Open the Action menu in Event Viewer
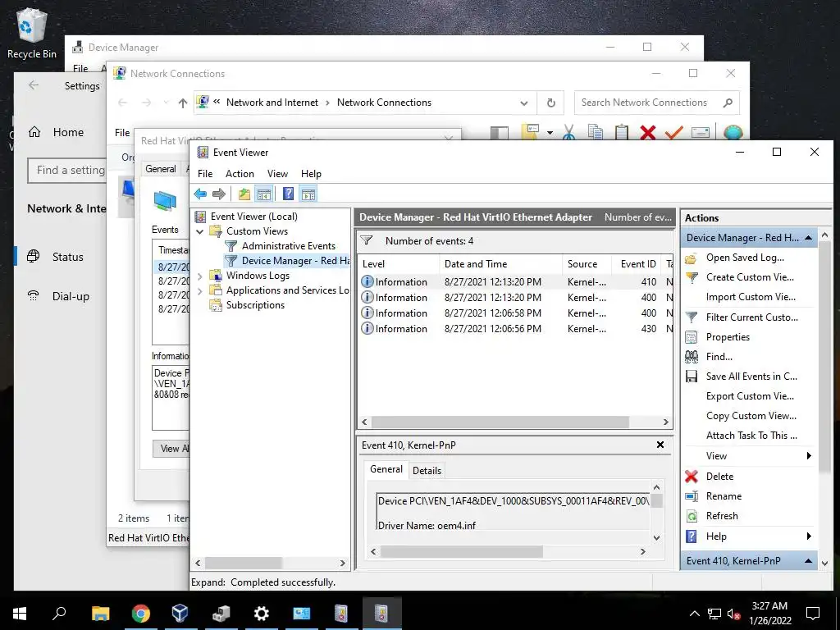The width and height of the screenshot is (840, 630). (240, 174)
